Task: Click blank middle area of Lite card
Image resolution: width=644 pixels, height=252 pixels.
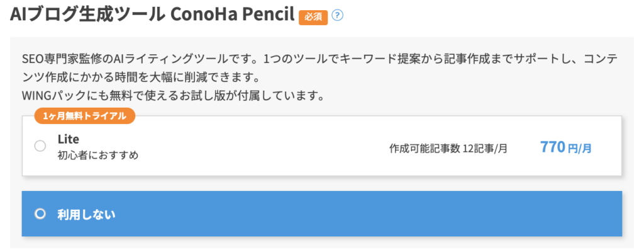Action: (264, 147)
